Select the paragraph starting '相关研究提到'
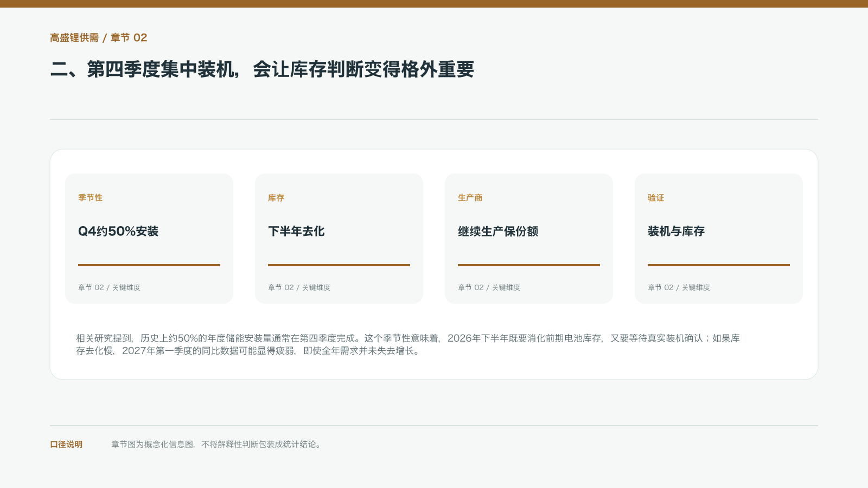868x488 pixels. coord(408,344)
